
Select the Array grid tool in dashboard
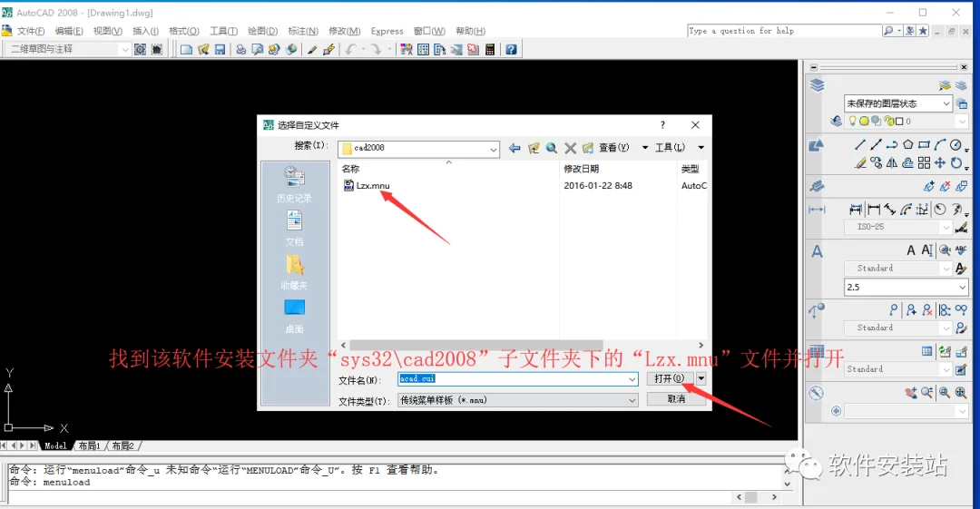(925, 163)
